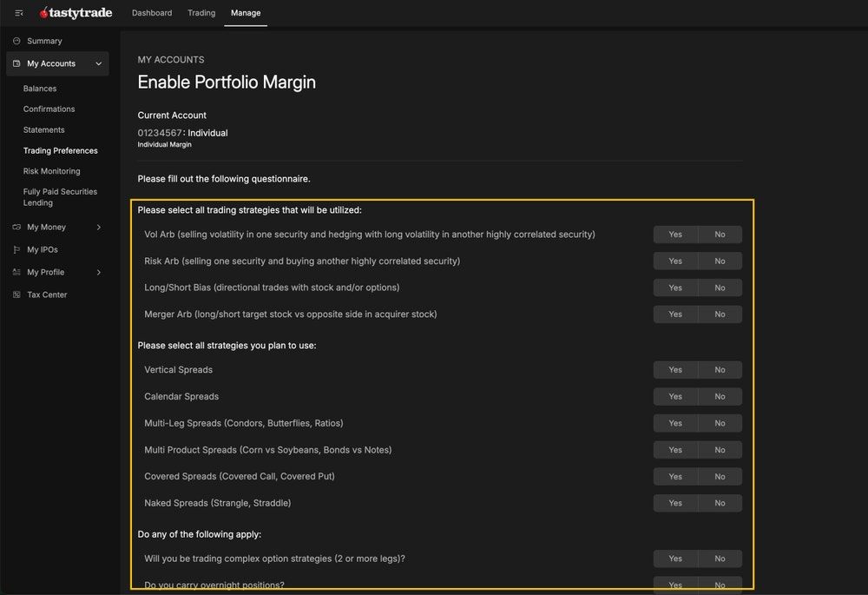
Task: Click the tastytrade logo
Action: point(76,13)
